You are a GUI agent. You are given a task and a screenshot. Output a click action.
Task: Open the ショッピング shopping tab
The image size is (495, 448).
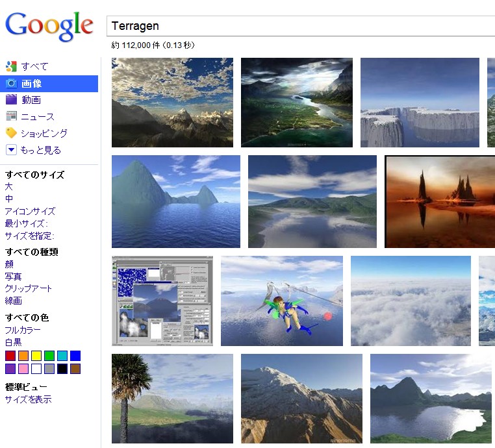tap(44, 133)
